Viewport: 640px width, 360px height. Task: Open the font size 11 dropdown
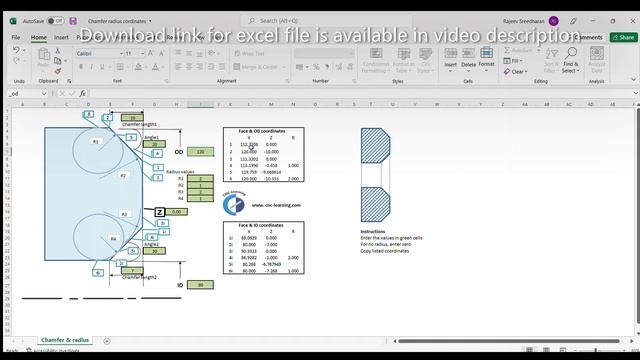click(142, 53)
